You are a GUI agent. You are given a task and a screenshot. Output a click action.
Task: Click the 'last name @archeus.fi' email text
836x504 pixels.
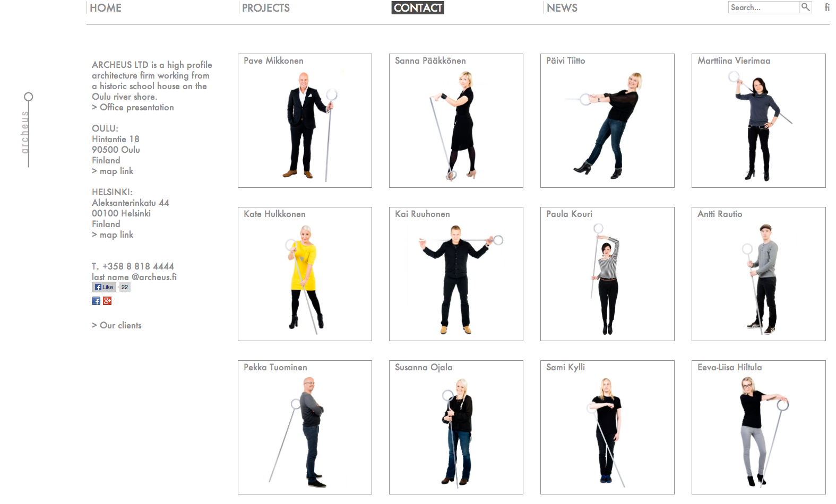point(134,277)
